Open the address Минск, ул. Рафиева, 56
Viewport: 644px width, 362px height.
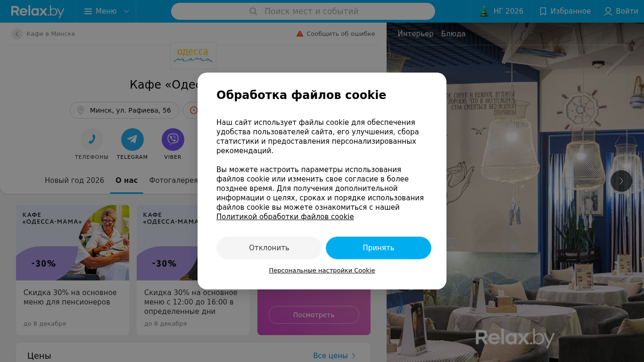tap(124, 110)
